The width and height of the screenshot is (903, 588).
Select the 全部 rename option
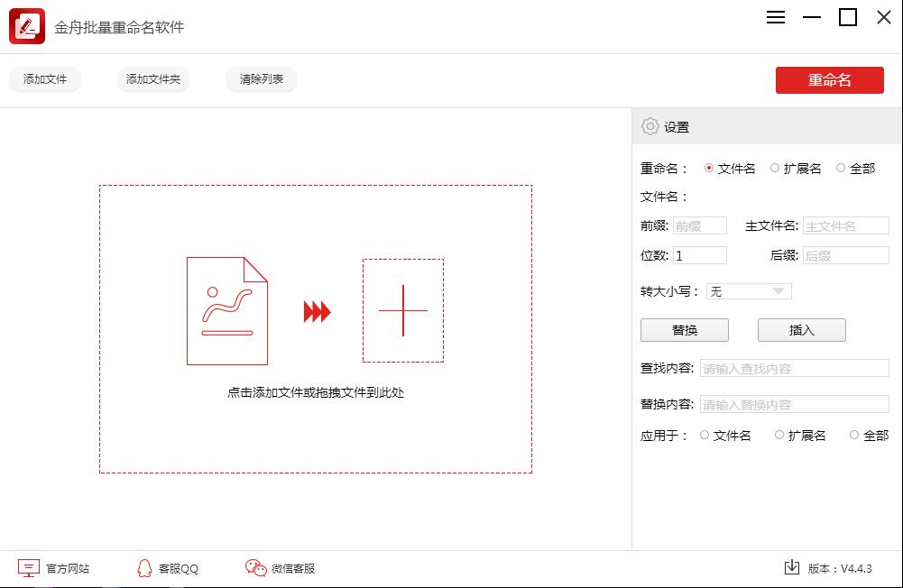coord(841,168)
